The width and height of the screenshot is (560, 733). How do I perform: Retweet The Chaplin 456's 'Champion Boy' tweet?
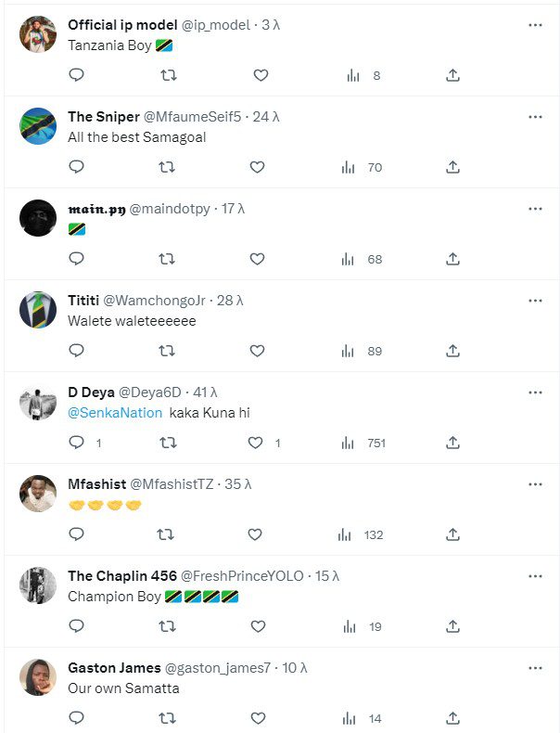(167, 626)
